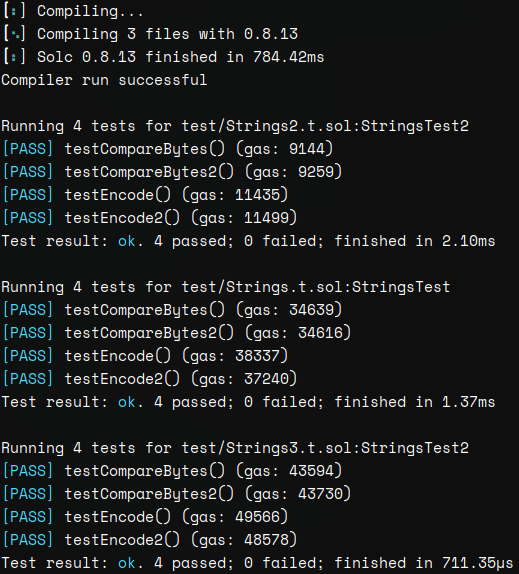The image size is (519, 574).
Task: Click PASS badge for testCompareBytes gas 9144
Action: (x=28, y=149)
